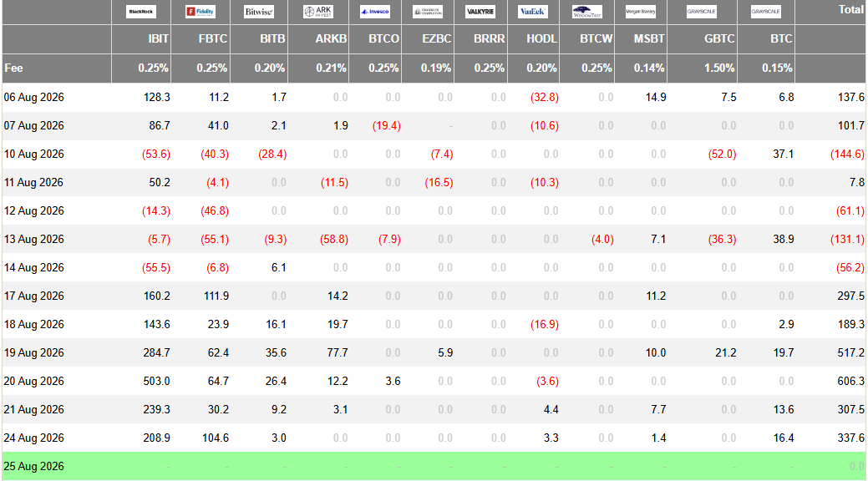
Task: Click the Morgan Stanley logo icon
Action: pos(641,12)
